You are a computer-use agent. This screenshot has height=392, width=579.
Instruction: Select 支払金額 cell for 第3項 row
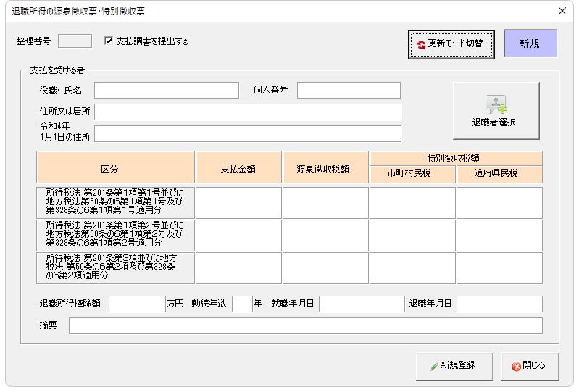tap(238, 268)
